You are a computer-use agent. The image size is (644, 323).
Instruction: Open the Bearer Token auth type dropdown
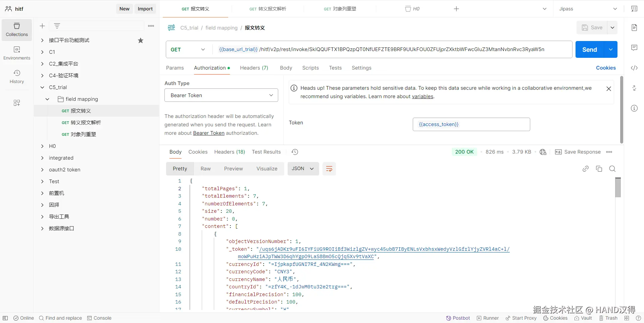pyautogui.click(x=221, y=95)
